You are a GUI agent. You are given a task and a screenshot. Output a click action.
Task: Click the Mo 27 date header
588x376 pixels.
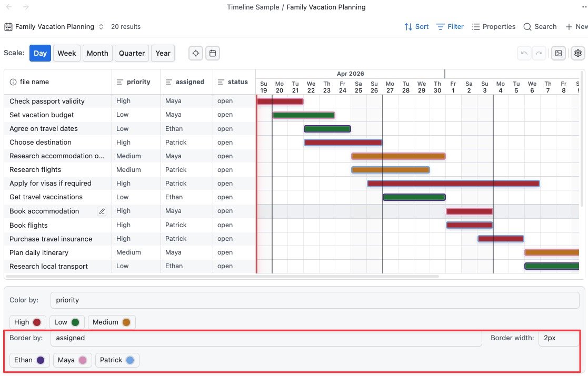click(390, 87)
